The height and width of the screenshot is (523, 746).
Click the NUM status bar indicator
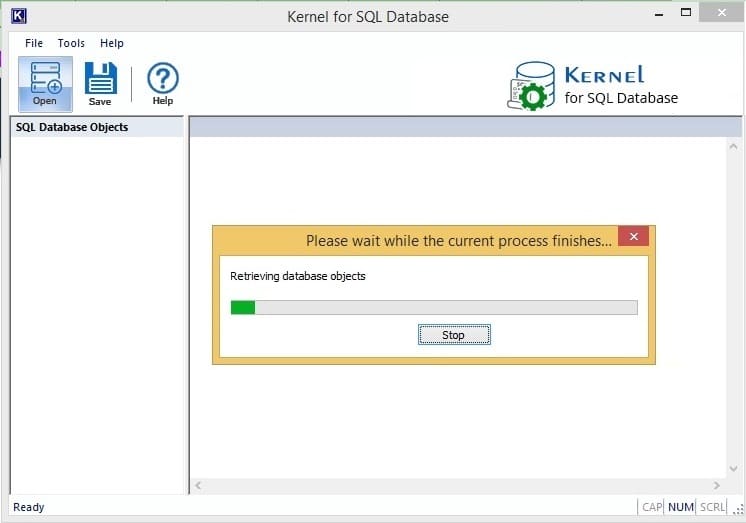coord(680,507)
